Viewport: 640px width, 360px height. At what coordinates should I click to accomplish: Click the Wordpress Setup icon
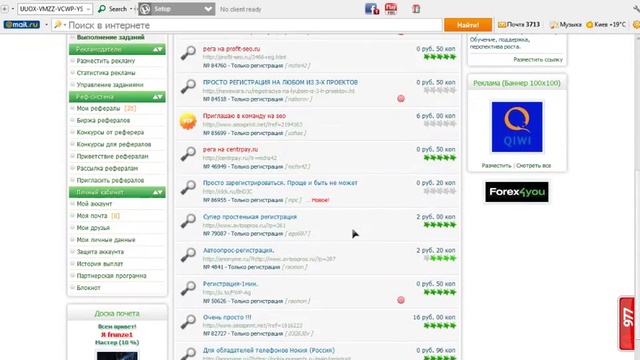click(x=145, y=9)
